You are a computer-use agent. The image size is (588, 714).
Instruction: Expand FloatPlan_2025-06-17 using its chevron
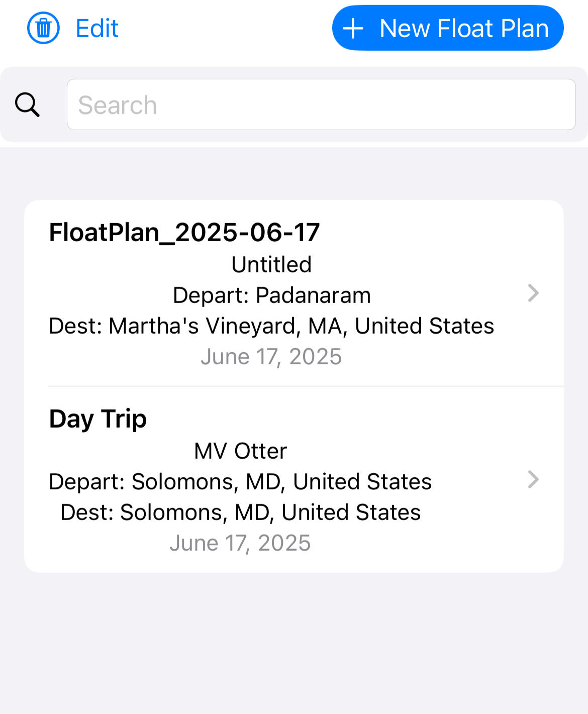coord(533,293)
